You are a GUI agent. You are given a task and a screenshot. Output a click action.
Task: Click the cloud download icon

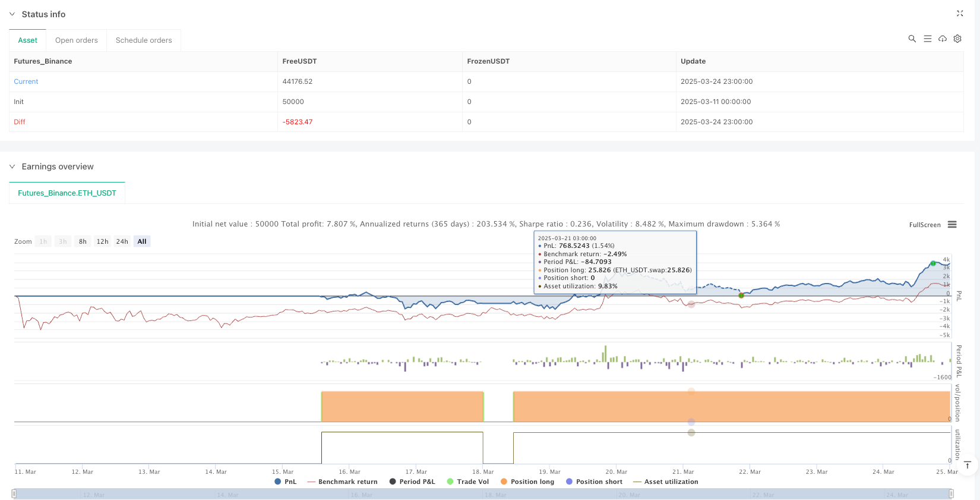942,39
